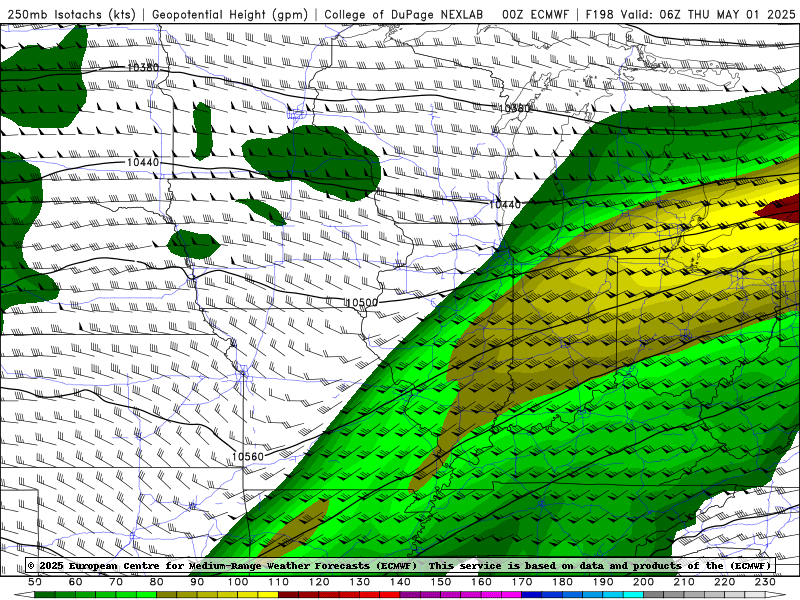Select 'College of DuPage NEXLAB' header text

404,14
